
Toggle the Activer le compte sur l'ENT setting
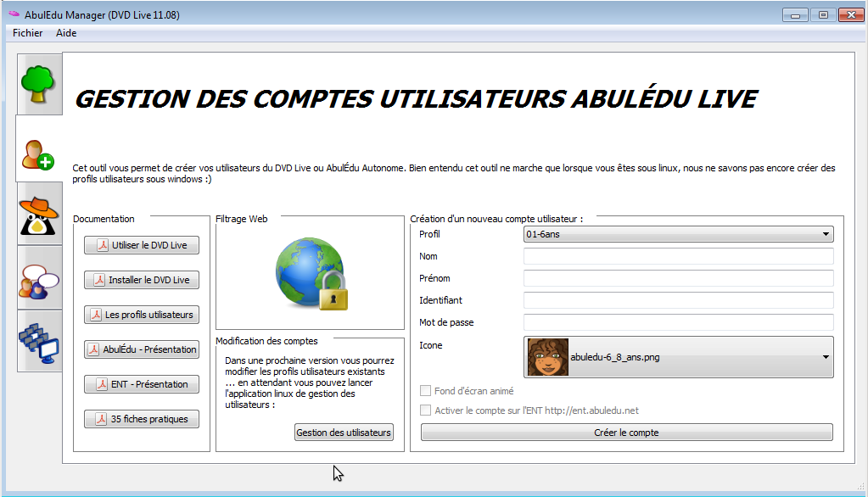tap(426, 410)
